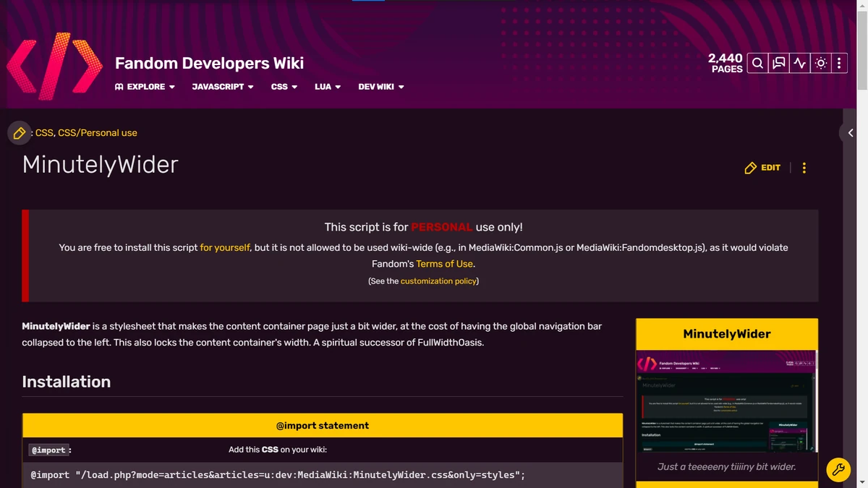Screen dimensions: 868x488
Task: Open the MinutelyWider preview thumbnail
Action: click(x=726, y=401)
